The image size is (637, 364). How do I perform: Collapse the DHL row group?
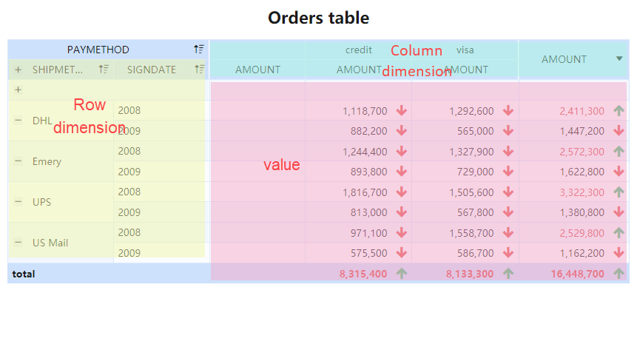click(18, 121)
